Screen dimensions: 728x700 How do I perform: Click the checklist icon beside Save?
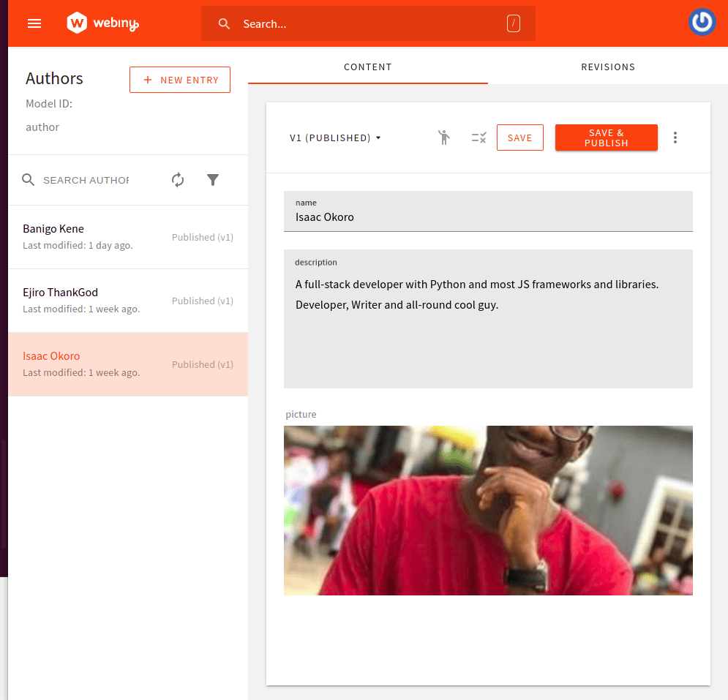click(479, 138)
